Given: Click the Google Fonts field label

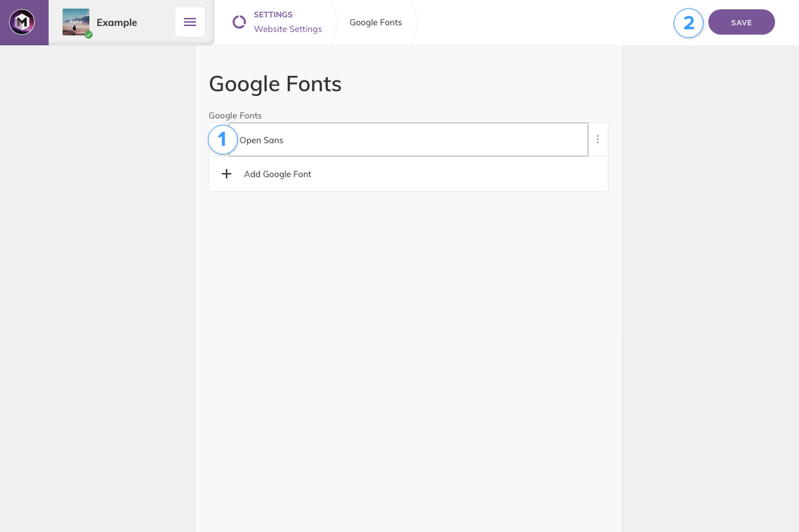Looking at the screenshot, I should (235, 115).
